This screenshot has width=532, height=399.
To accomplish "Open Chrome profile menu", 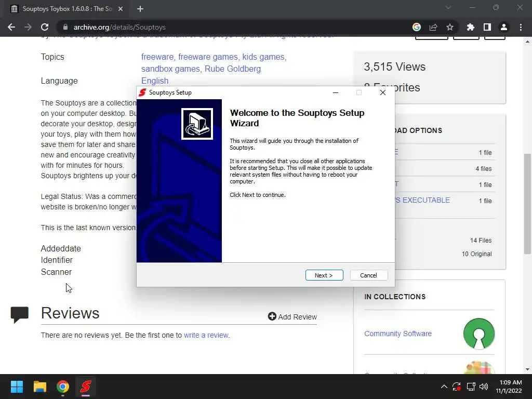I will point(504,27).
